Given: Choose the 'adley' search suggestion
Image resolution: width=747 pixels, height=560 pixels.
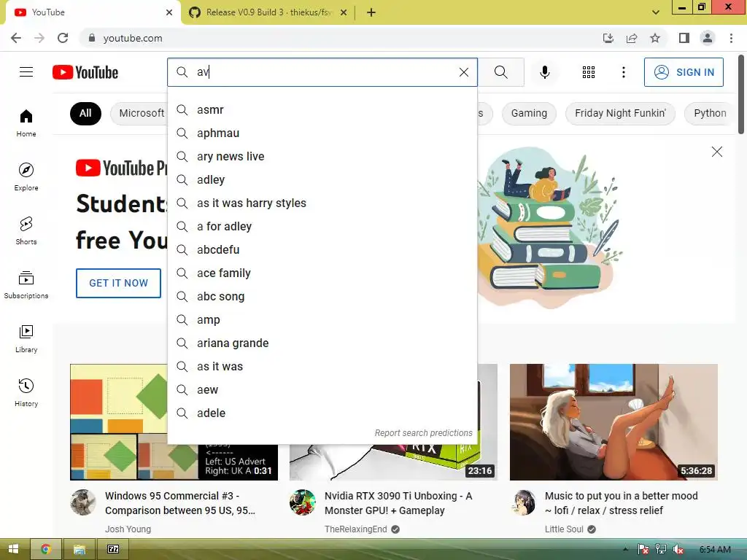Looking at the screenshot, I should [322, 180].
